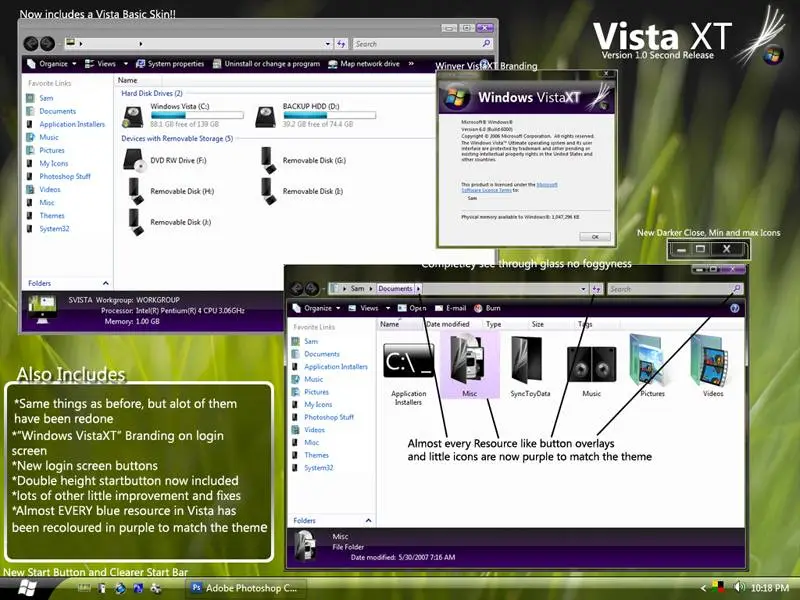Open Windows Vista (C:) drive icon
Image resolution: width=800 pixels, height=600 pixels.
[133, 116]
